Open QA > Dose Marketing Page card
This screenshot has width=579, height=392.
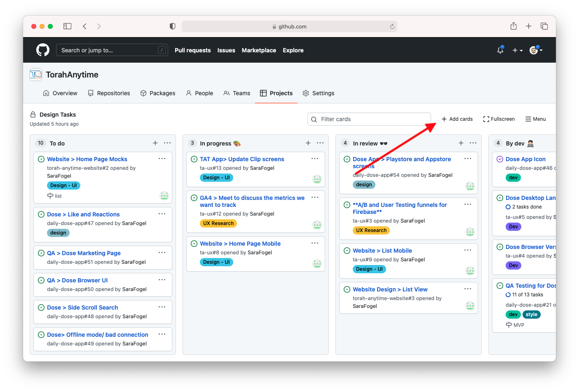click(84, 253)
